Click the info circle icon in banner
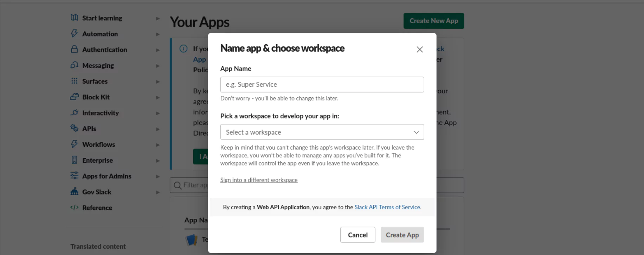Screen dimensions: 644x255 click(183, 48)
